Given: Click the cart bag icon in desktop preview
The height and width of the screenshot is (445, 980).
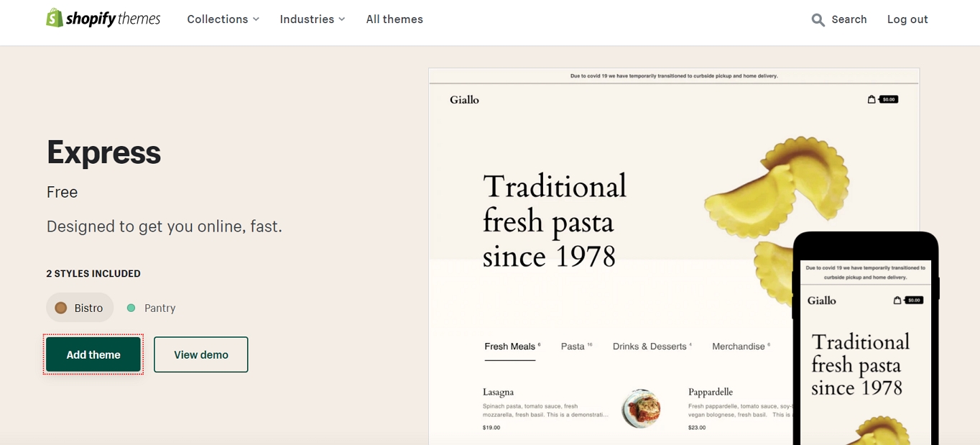Looking at the screenshot, I should tap(872, 99).
